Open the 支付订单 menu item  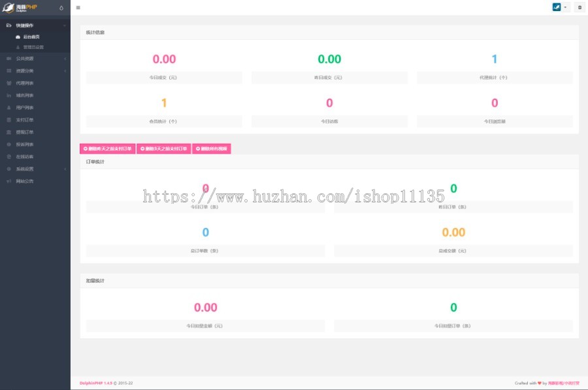pos(35,120)
